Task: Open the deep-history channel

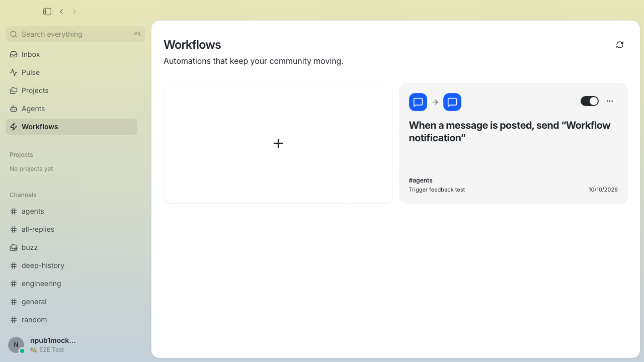Action: [x=71, y=265]
